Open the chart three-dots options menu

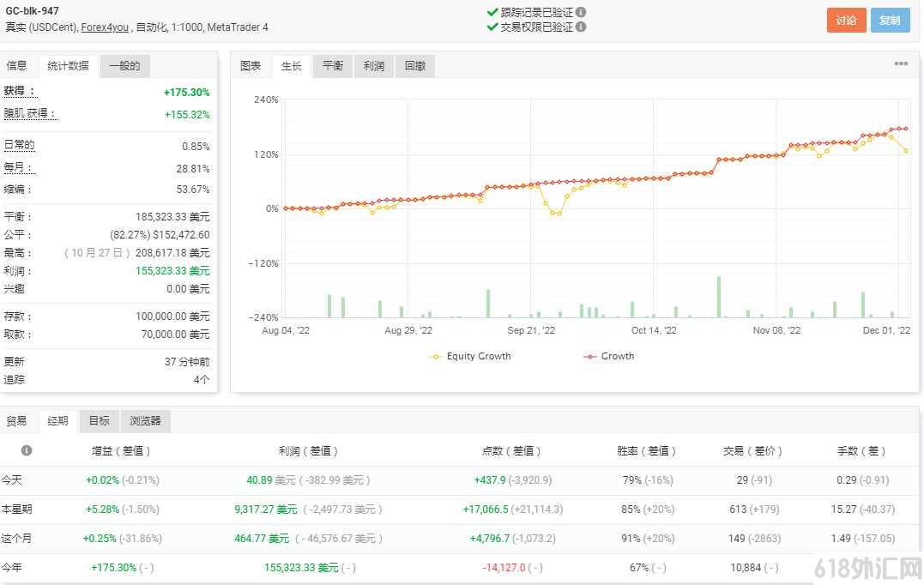pos(901,63)
